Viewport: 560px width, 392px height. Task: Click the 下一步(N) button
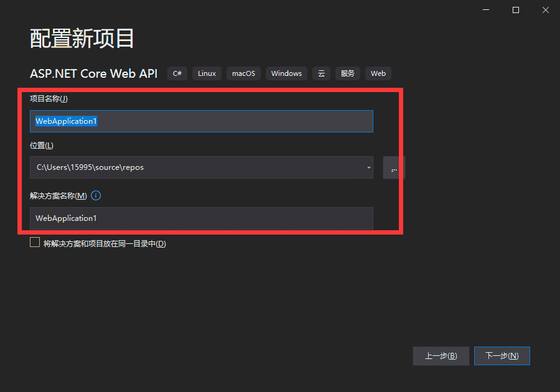[502, 355]
